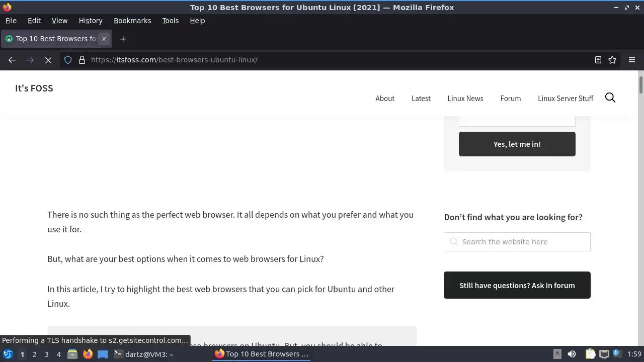This screenshot has width=644, height=362.
Task: Click 'Still have questions? Ask in forum'
Action: 517,285
